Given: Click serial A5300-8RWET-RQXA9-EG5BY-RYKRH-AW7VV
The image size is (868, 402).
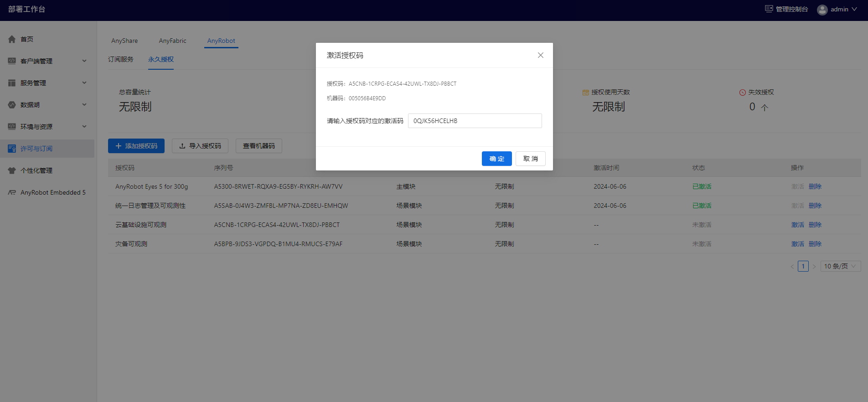Looking at the screenshot, I should [279, 186].
